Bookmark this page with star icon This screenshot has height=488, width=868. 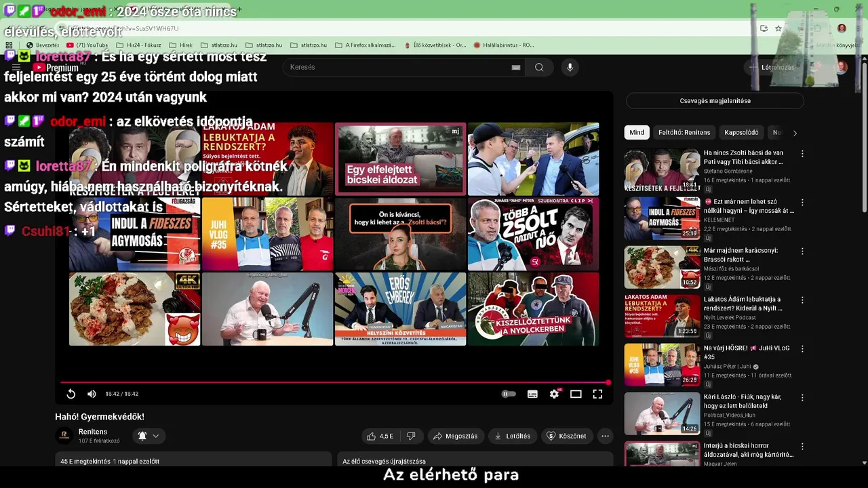coord(778,28)
